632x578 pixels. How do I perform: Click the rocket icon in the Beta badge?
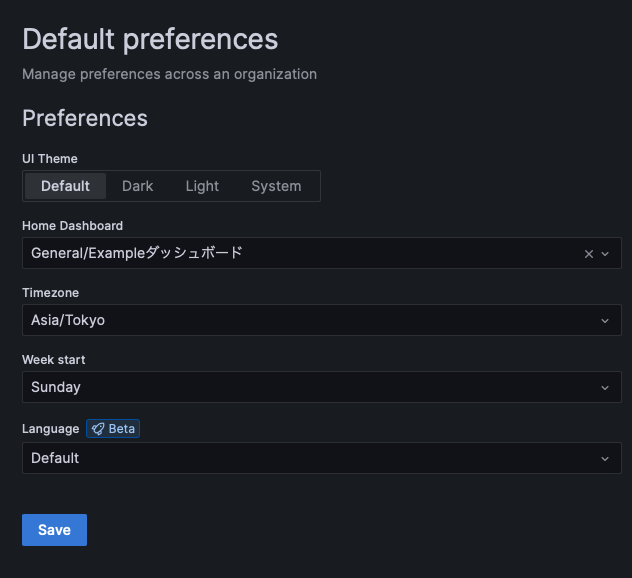pyautogui.click(x=98, y=429)
